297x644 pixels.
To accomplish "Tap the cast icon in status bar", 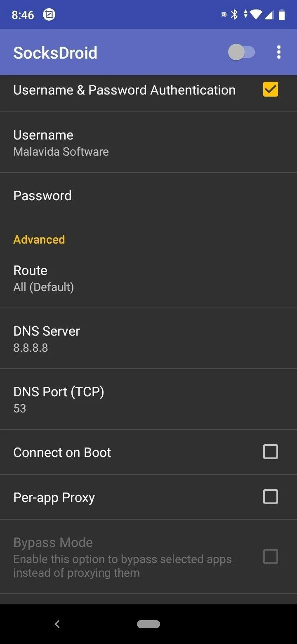I will pyautogui.click(x=224, y=15).
